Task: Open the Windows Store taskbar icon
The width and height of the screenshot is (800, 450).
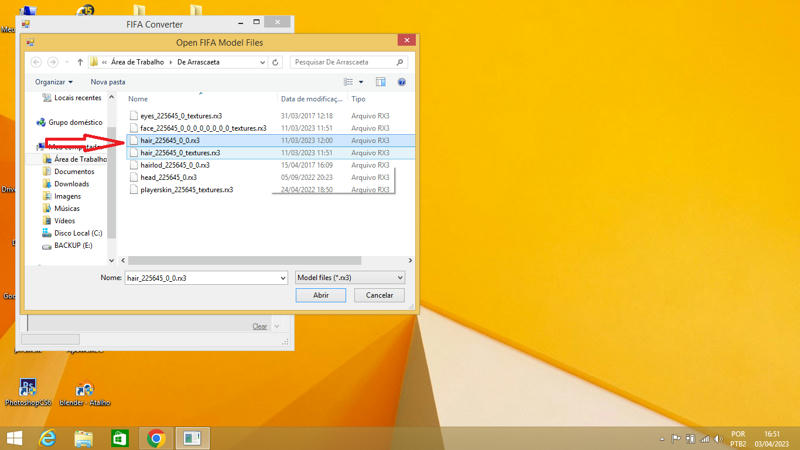Action: 120,438
